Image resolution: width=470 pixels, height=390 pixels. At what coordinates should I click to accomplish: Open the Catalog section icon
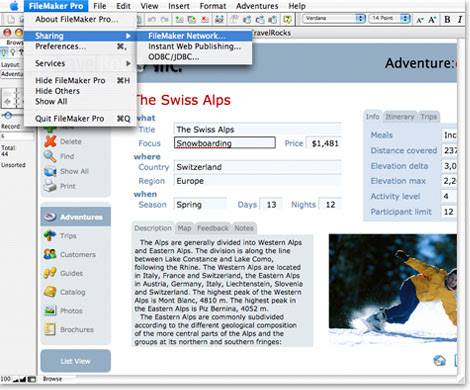click(x=50, y=292)
